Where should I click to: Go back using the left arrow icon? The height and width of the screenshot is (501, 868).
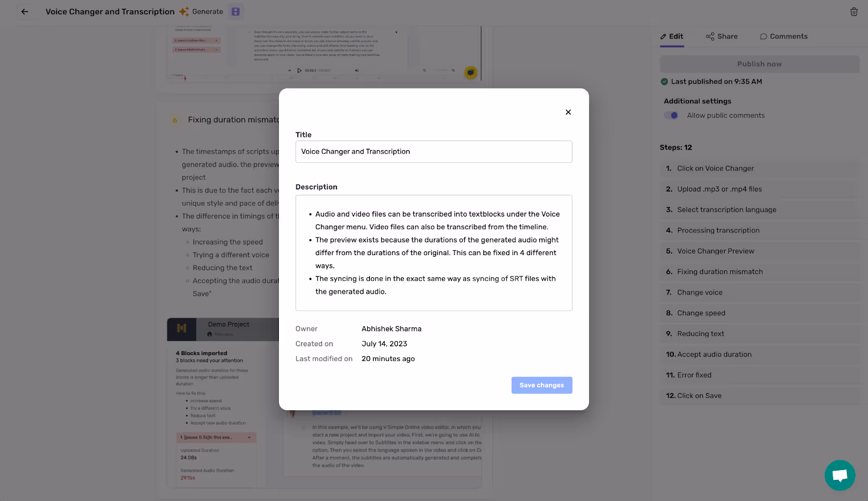pos(24,11)
